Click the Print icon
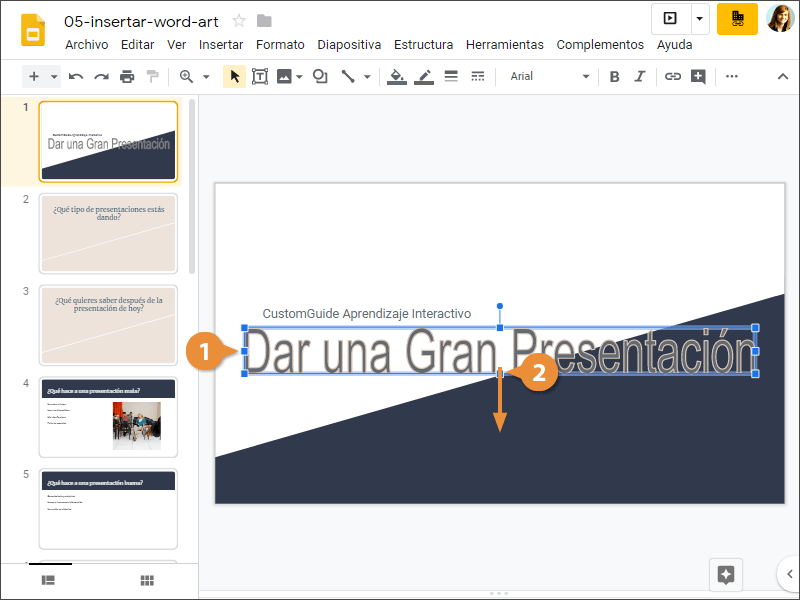 (127, 76)
